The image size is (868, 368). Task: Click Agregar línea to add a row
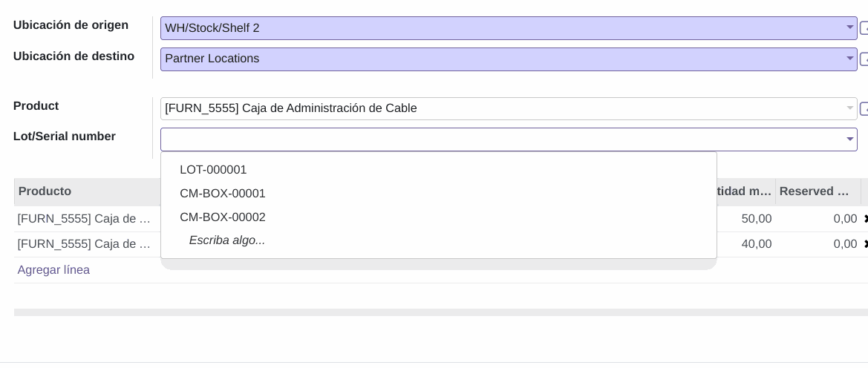tap(53, 270)
